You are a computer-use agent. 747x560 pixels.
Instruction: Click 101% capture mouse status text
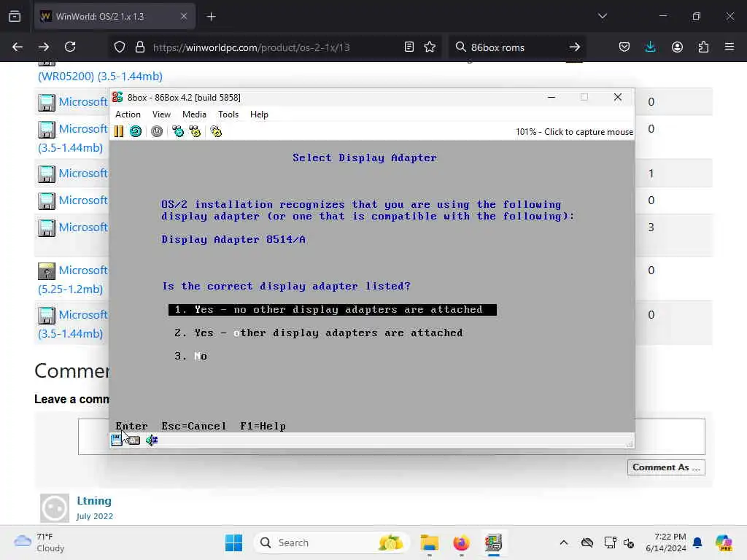[575, 132]
